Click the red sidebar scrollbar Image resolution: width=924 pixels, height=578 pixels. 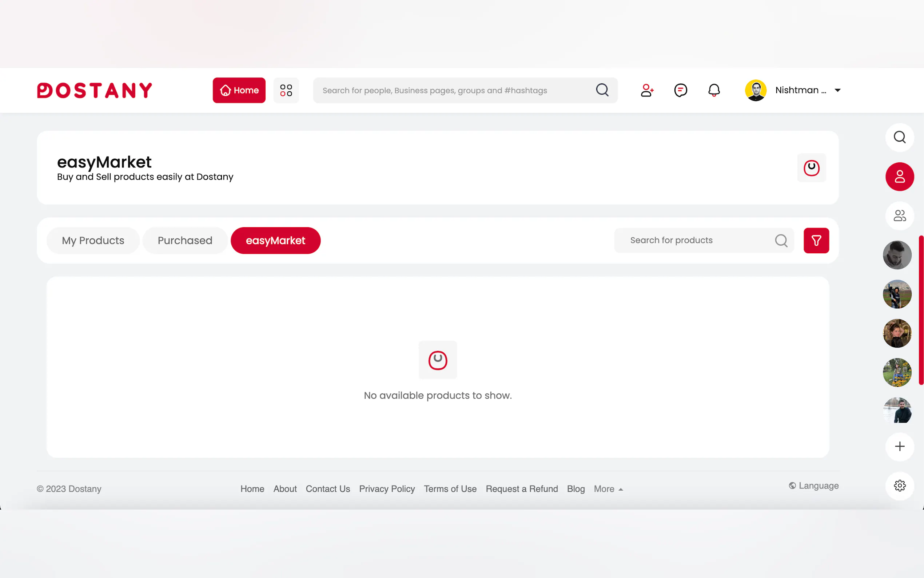[x=921, y=310]
